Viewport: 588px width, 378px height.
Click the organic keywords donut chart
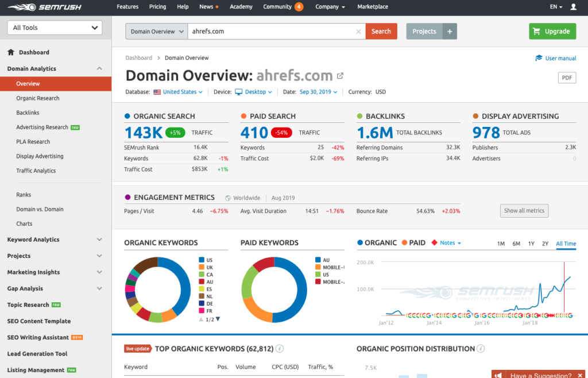(158, 290)
